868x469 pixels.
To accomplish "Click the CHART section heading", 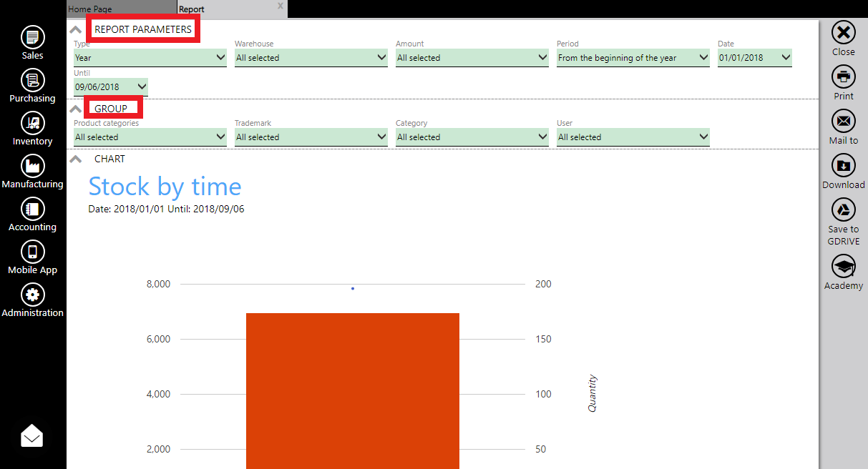I will [x=109, y=159].
